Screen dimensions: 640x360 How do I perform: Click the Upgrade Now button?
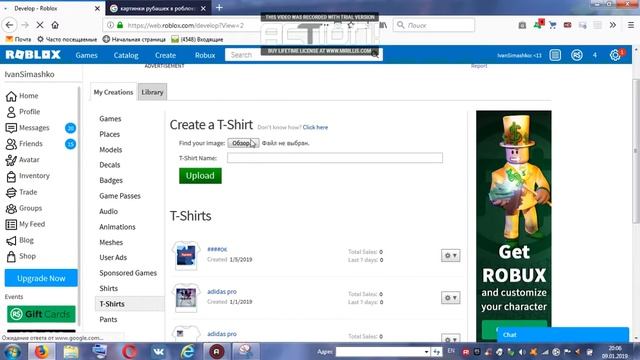pyautogui.click(x=41, y=278)
